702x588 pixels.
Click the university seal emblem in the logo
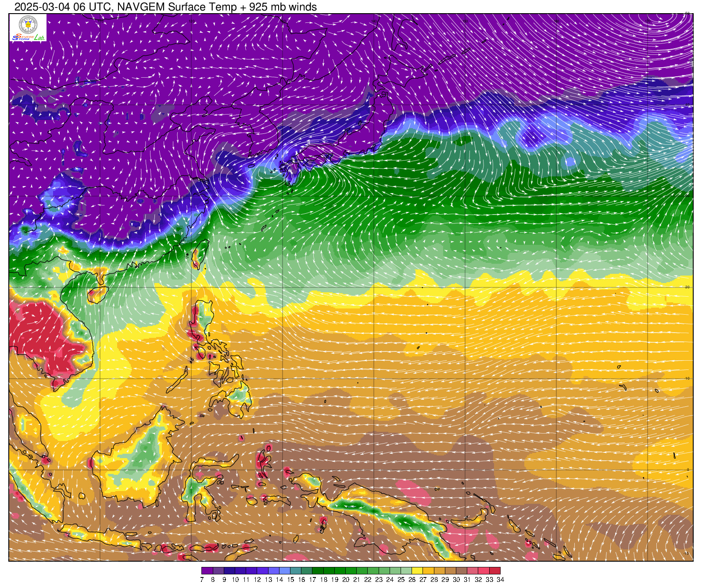point(28,25)
